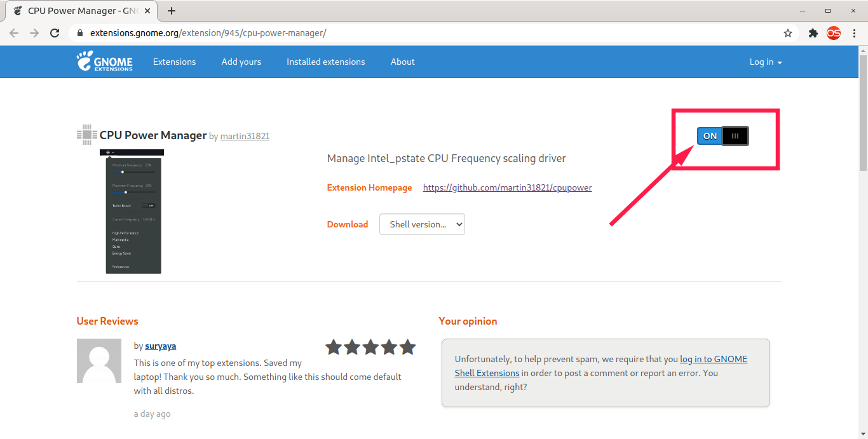Open the Add yours menu item
Screen dimensions: 868x439
(x=241, y=62)
